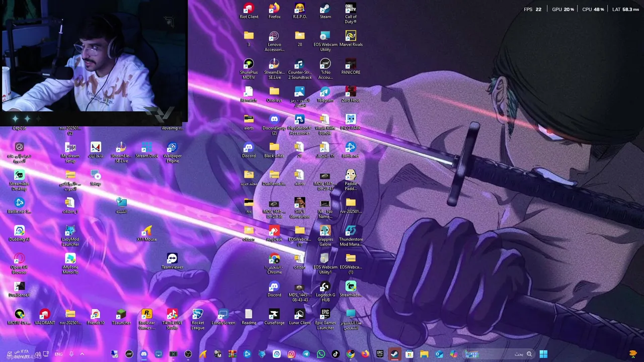Image resolution: width=644 pixels, height=362 pixels.
Task: Select the ShurePlus MOTIV icon
Action: point(249,69)
